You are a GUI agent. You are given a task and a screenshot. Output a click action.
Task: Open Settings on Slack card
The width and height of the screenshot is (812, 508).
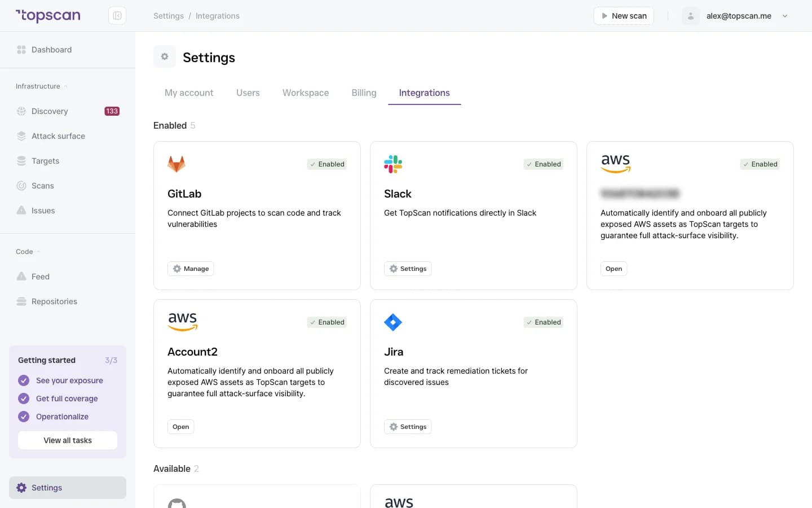click(408, 269)
